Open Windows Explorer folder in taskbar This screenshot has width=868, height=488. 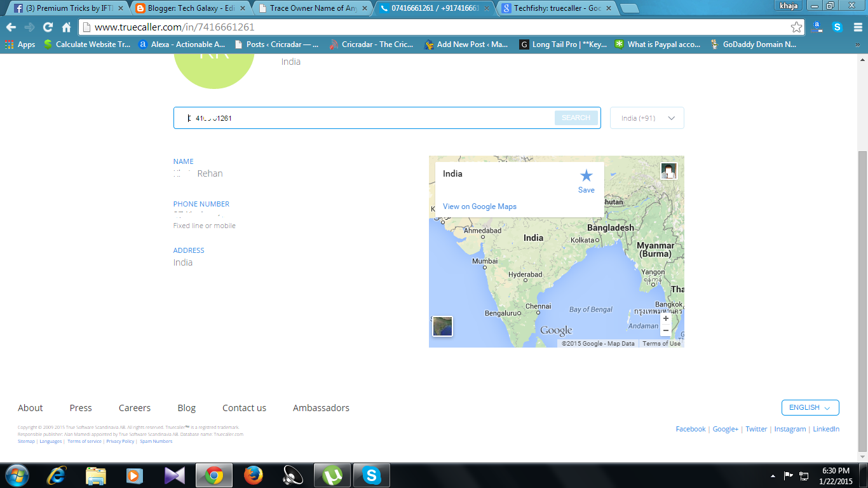pyautogui.click(x=95, y=475)
